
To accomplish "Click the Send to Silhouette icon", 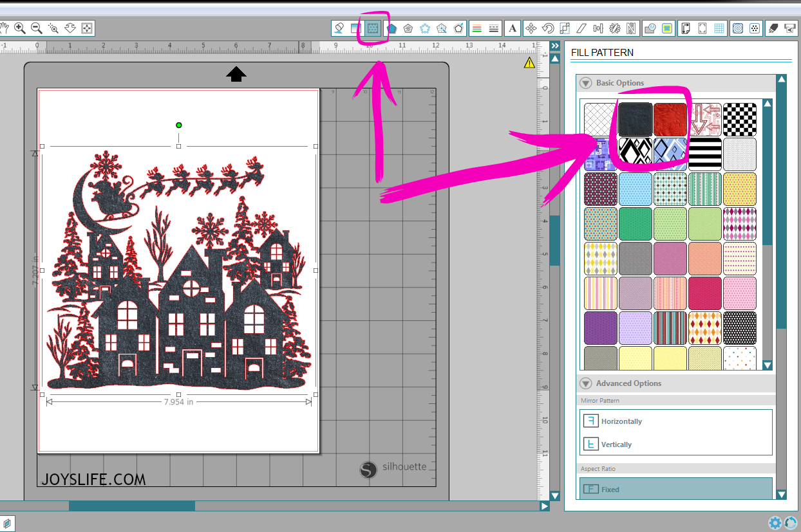I will 790,28.
